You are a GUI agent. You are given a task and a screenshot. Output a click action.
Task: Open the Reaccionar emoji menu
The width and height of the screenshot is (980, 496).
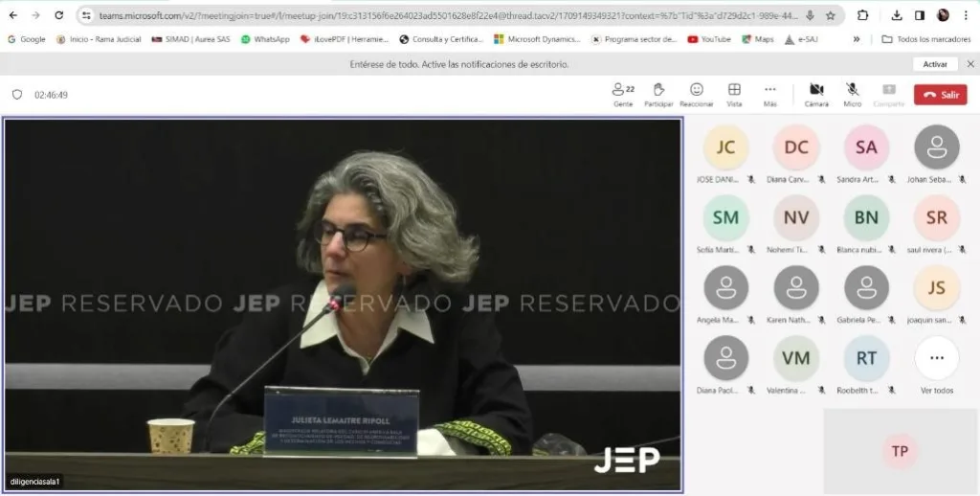[697, 95]
